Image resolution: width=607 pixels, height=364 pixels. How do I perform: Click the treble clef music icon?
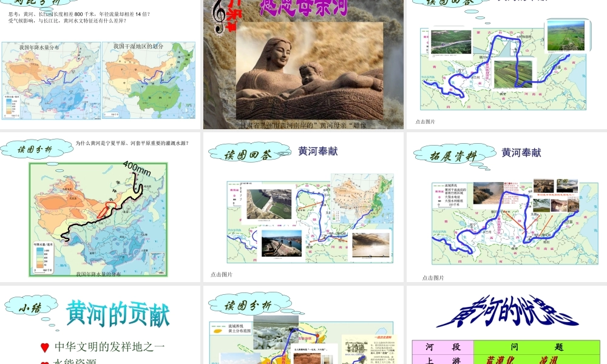pos(220,16)
